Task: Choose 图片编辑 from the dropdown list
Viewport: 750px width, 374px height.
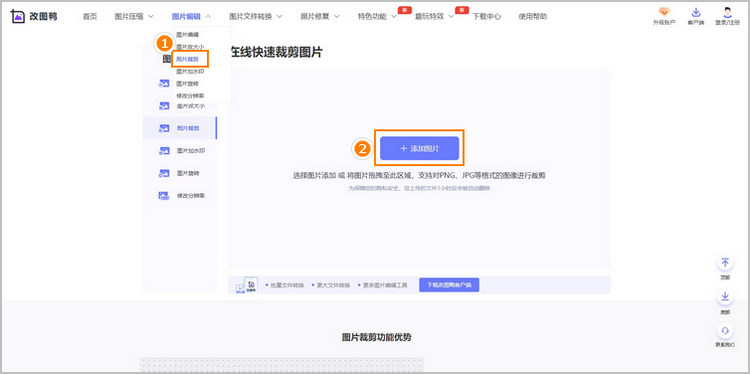Action: click(187, 34)
